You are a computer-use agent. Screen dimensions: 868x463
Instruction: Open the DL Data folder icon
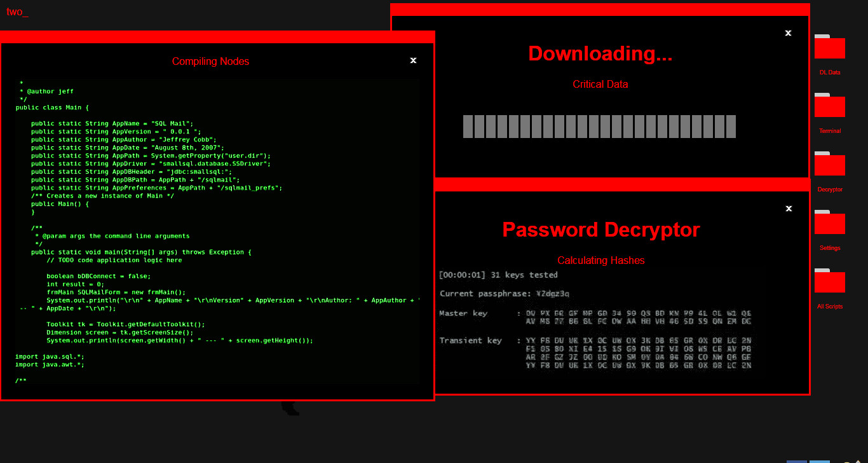click(830, 46)
